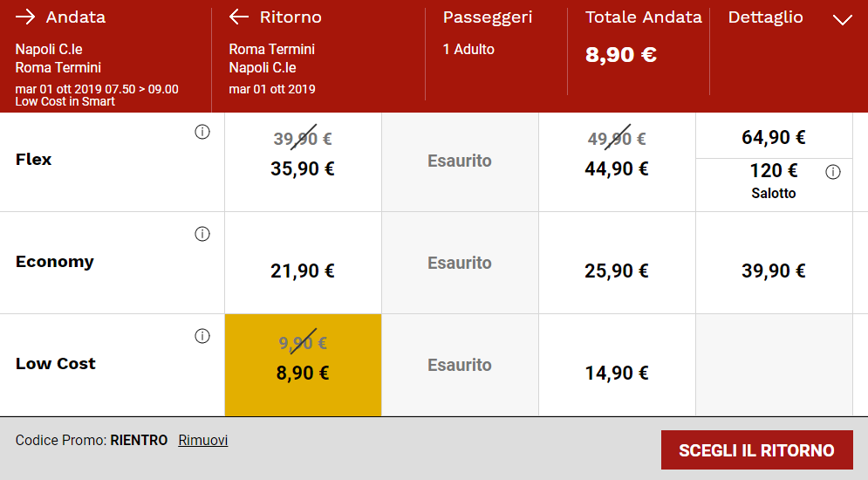Click the Ritorno left-arrow icon
The image size is (868, 480).
coord(238,17)
